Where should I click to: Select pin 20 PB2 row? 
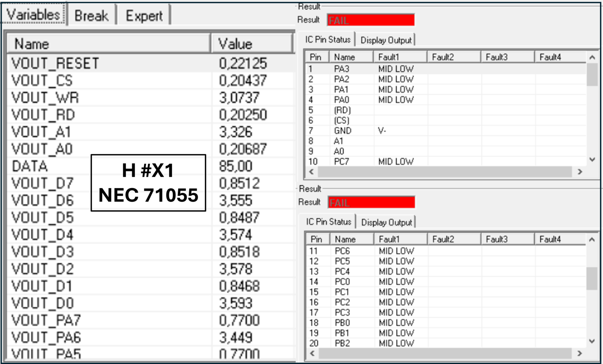[x=446, y=343]
